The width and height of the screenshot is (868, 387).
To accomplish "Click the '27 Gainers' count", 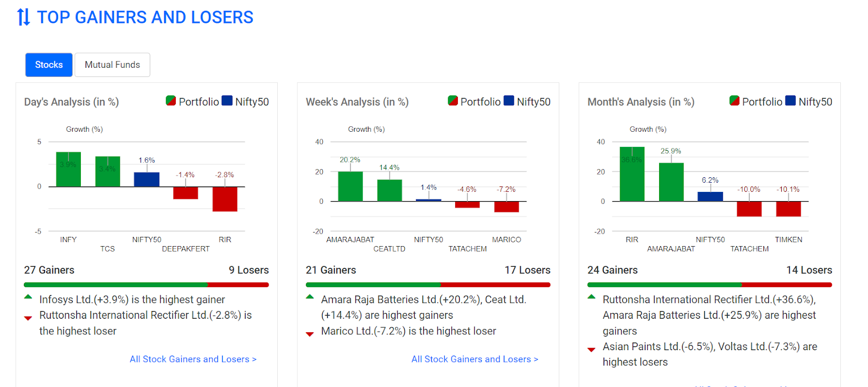I will pyautogui.click(x=49, y=270).
